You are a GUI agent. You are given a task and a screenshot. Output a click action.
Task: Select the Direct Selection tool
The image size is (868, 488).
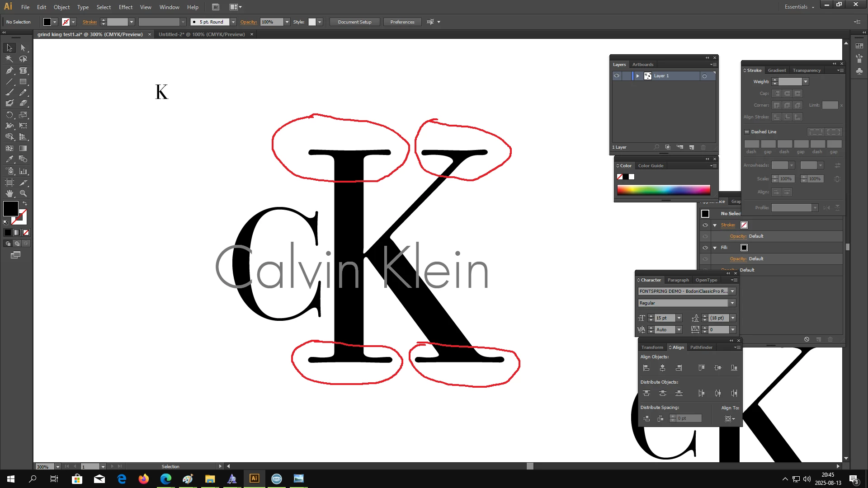23,47
